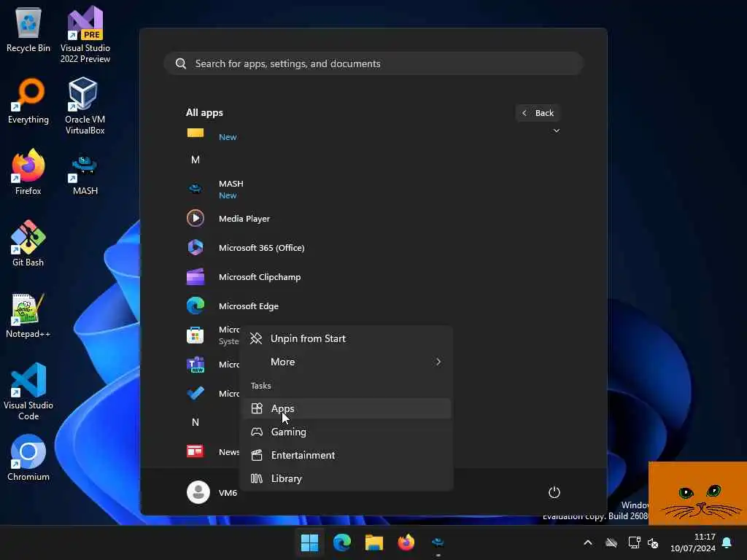Viewport: 747px width, 560px height.
Task: Launch Media Player from All apps
Action: 373,219
